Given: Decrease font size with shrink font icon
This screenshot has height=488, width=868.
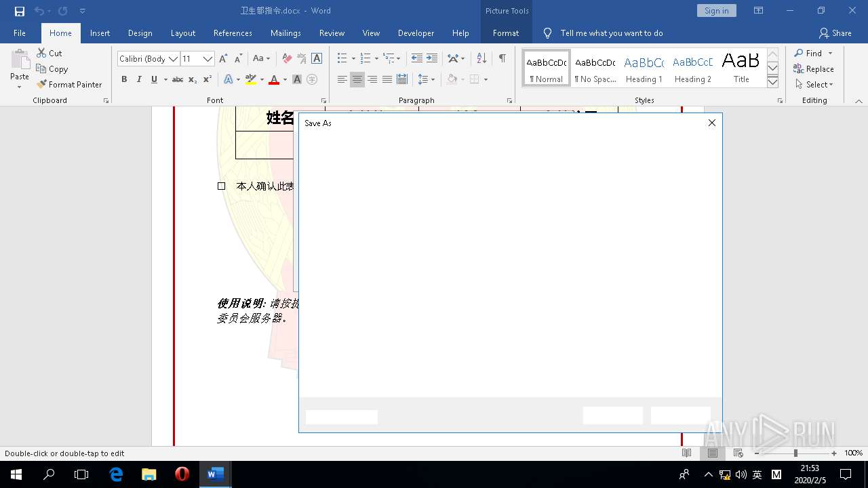Looking at the screenshot, I should click(x=238, y=59).
